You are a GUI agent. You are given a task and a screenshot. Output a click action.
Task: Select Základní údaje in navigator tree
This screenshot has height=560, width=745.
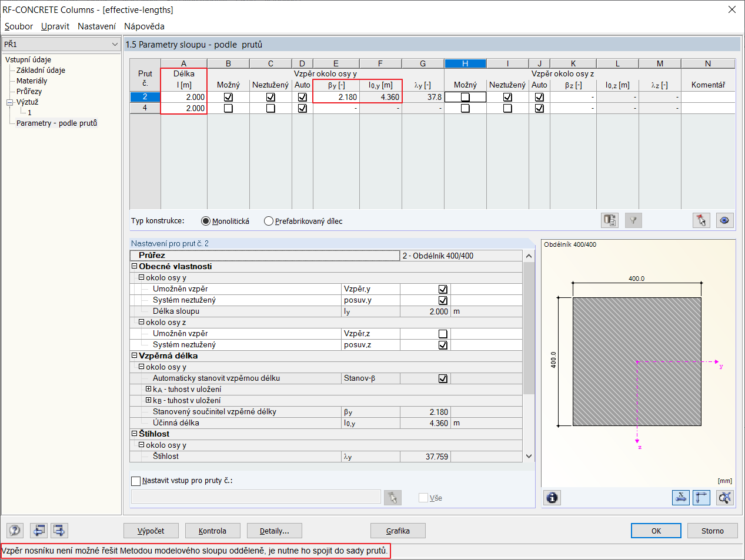coord(41,71)
